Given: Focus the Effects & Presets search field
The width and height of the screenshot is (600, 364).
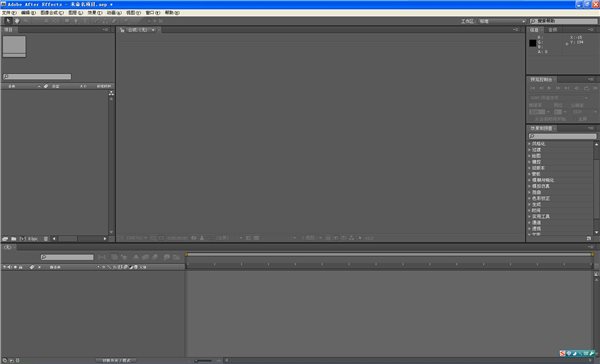Looking at the screenshot, I should (562, 136).
